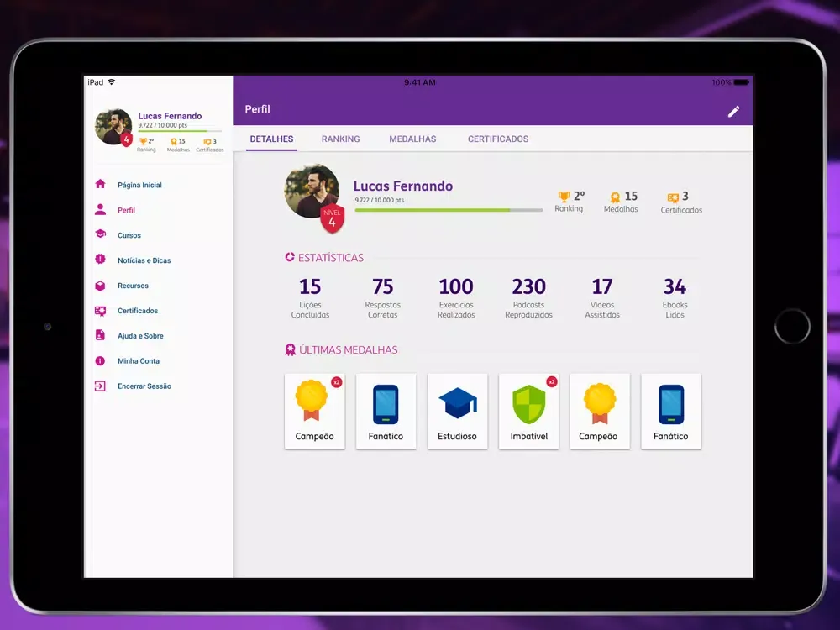Viewport: 840px width, 630px height.
Task: Select the 230 Podcasts Reproduzidos statistic
Action: [x=528, y=298]
